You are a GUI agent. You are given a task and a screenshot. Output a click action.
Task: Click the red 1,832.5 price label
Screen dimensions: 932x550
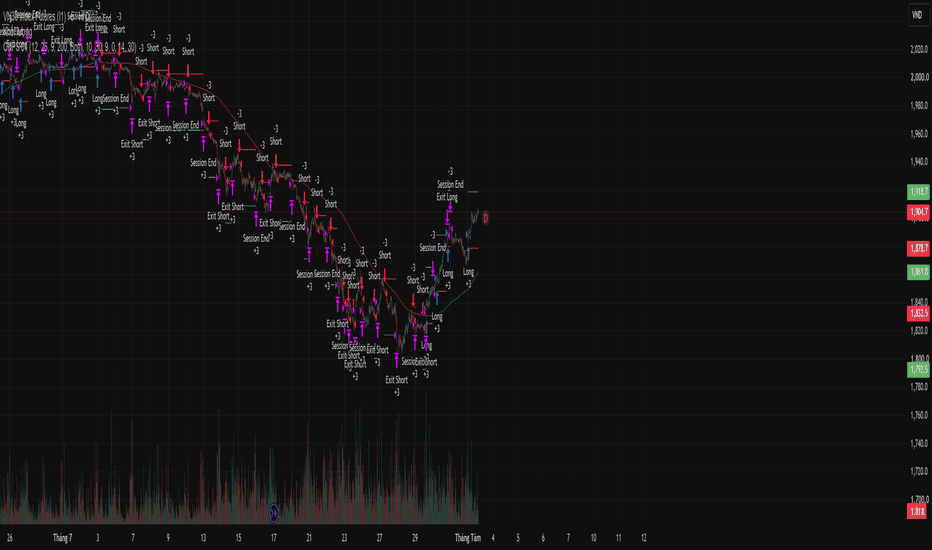tap(918, 313)
